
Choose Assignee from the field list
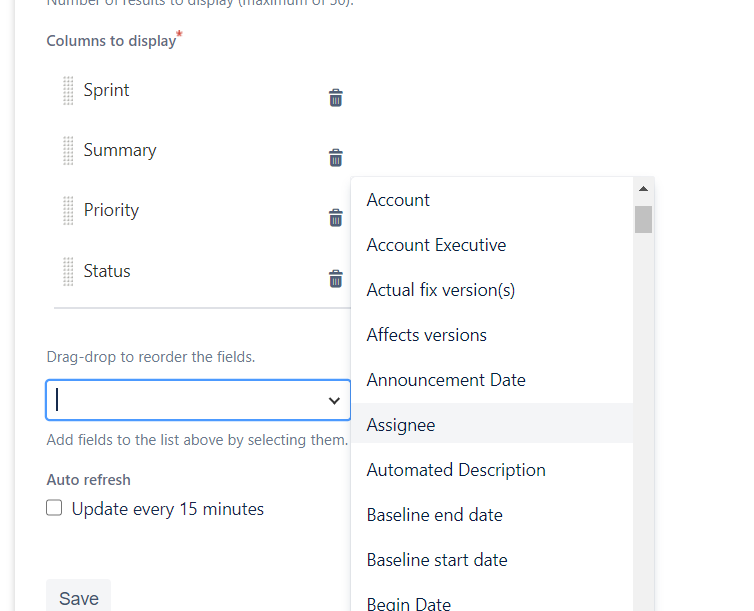401,425
